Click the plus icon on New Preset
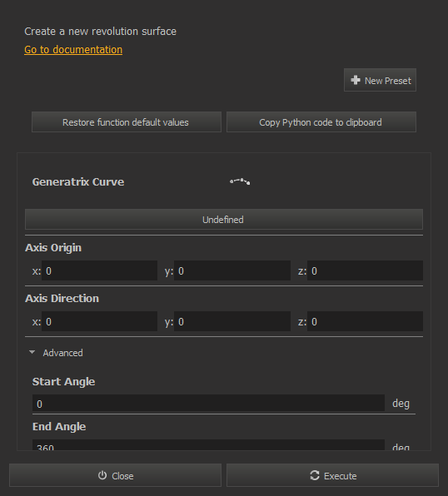The height and width of the screenshot is (496, 448). click(356, 80)
